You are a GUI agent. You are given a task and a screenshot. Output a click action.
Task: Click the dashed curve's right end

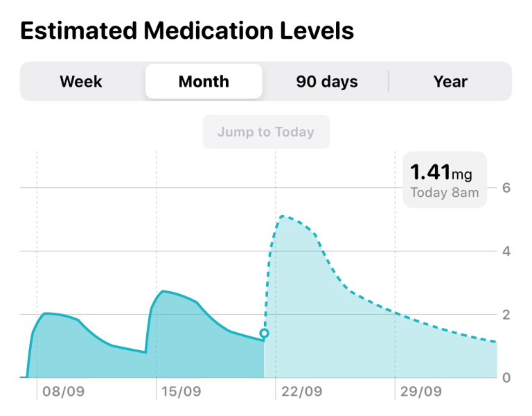496,342
